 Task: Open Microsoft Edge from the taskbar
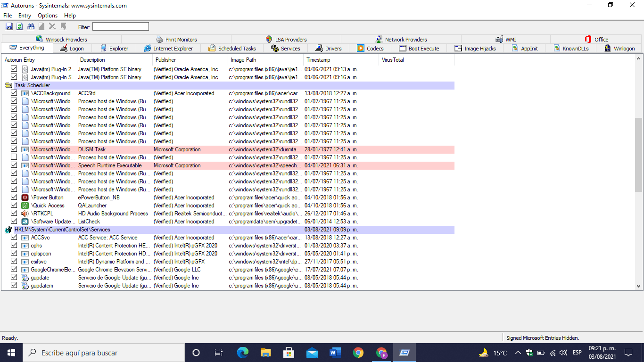242,353
